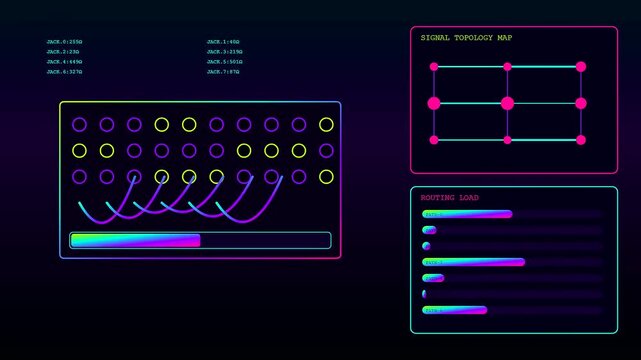Click the fifth jack in the middle row
The image size is (641, 360).
point(189,151)
